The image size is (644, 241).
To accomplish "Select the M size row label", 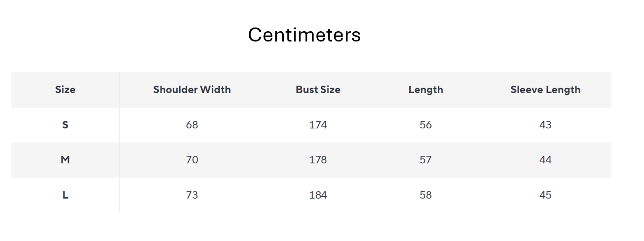I will tap(65, 160).
